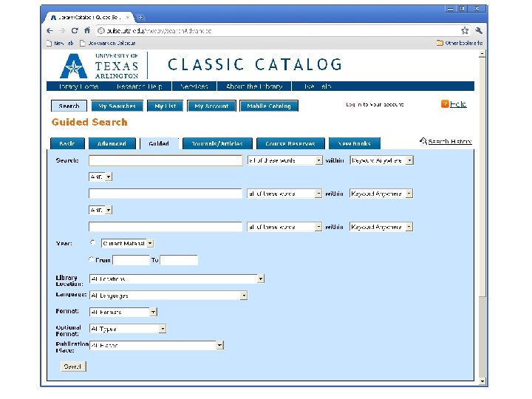Open the Live Help menu item

point(317,86)
